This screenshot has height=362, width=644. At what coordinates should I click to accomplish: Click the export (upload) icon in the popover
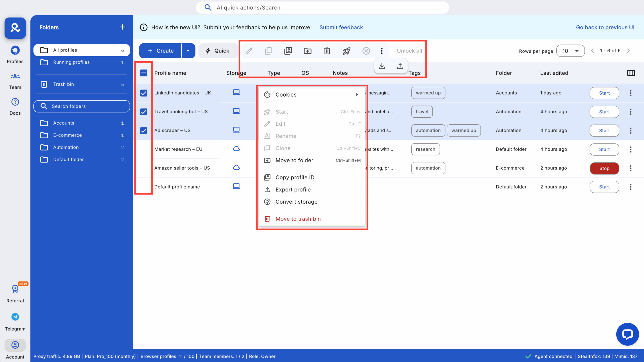click(400, 66)
